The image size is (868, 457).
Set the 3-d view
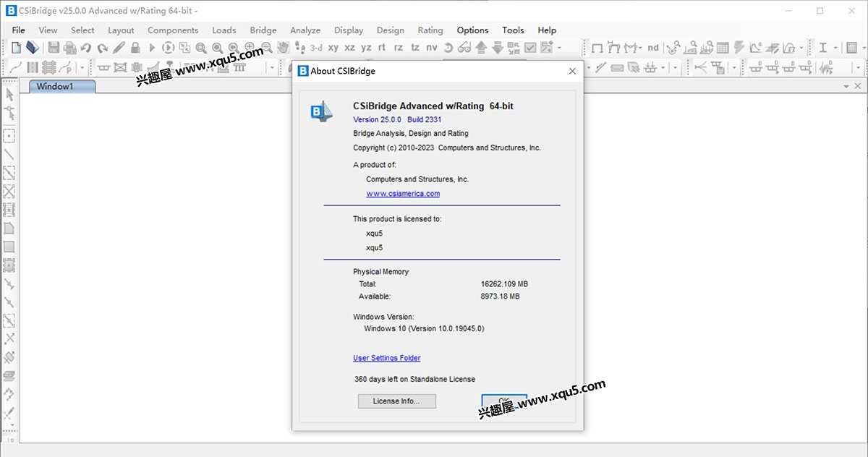[316, 48]
